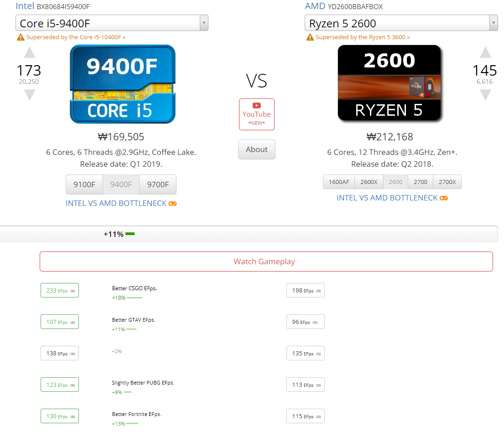Click 6,616 vote count under 145
Screen dimensions: 504x436
tap(484, 82)
